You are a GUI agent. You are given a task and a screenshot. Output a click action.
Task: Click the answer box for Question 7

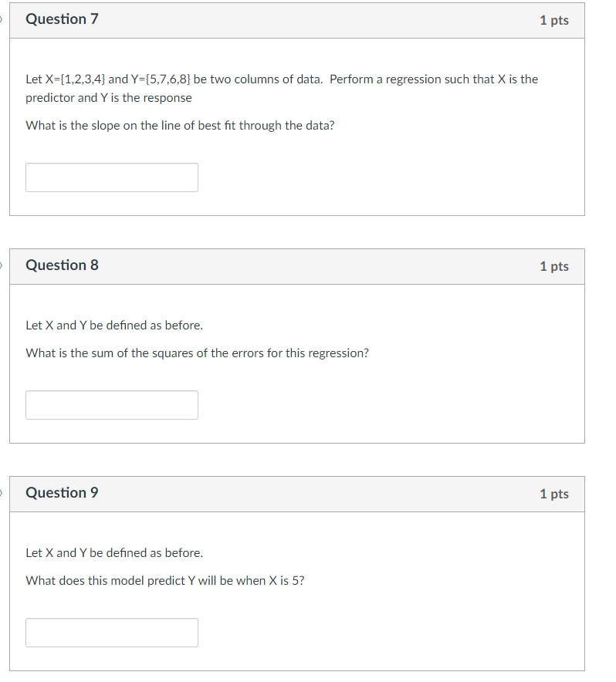[111, 177]
